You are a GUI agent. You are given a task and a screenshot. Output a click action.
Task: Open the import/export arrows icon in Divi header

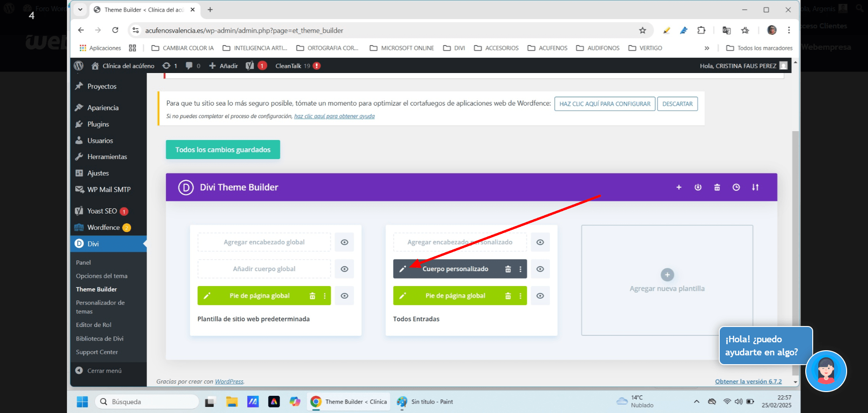(756, 187)
